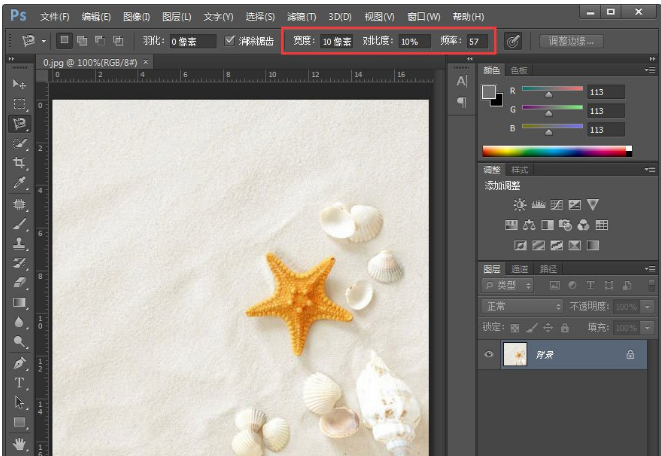Select the Move tool
Screen dimensions: 661x456
point(19,83)
